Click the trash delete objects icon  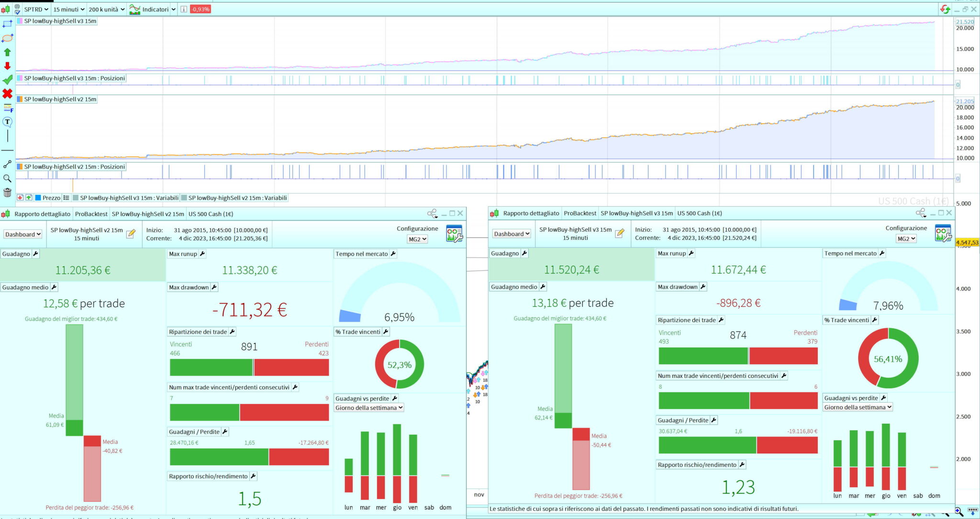click(x=7, y=192)
